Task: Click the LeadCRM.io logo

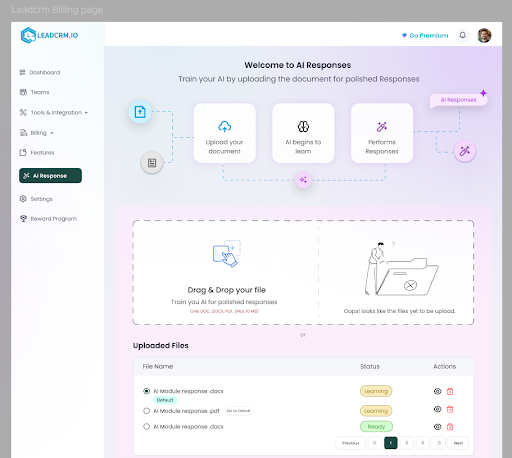Action: click(49, 35)
